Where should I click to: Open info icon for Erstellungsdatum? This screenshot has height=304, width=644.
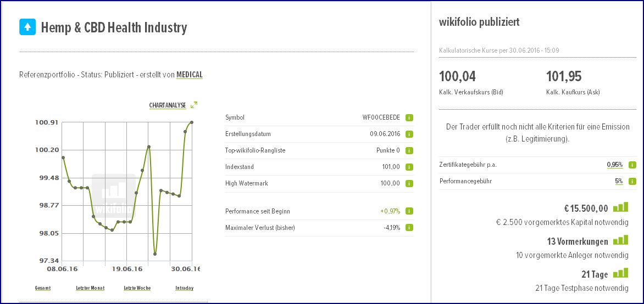click(409, 134)
